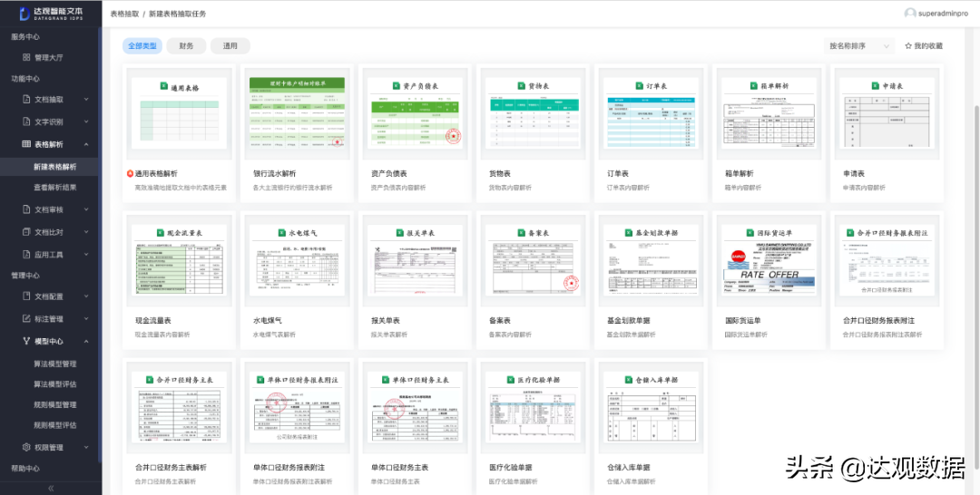Open the 订单表 template thumbnail
980x495 pixels.
click(x=652, y=113)
